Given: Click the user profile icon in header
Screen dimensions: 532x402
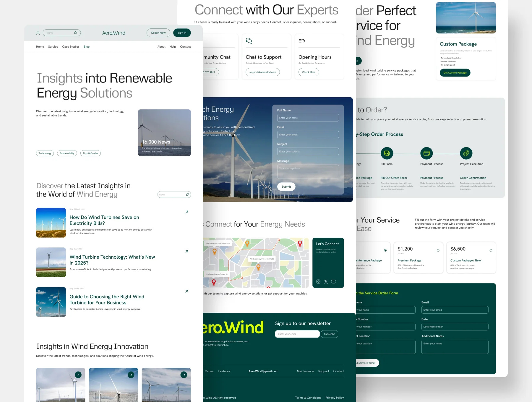Looking at the screenshot, I should (38, 33).
